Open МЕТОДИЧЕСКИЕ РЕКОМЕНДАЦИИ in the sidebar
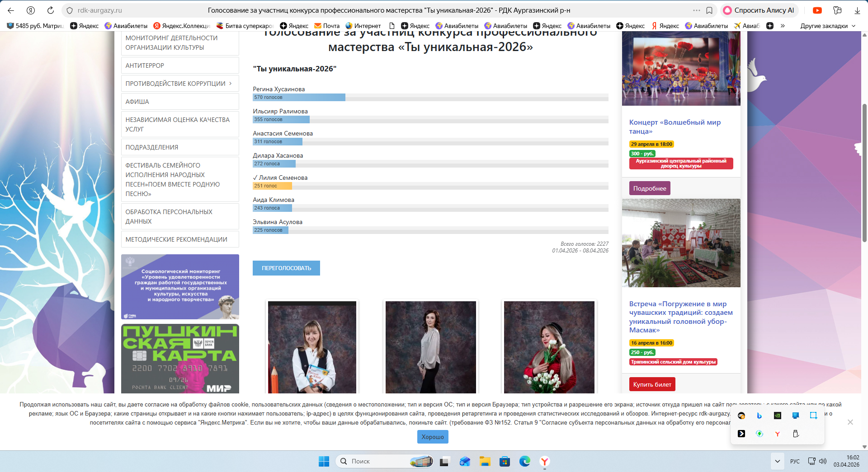The width and height of the screenshot is (868, 472). (180, 239)
